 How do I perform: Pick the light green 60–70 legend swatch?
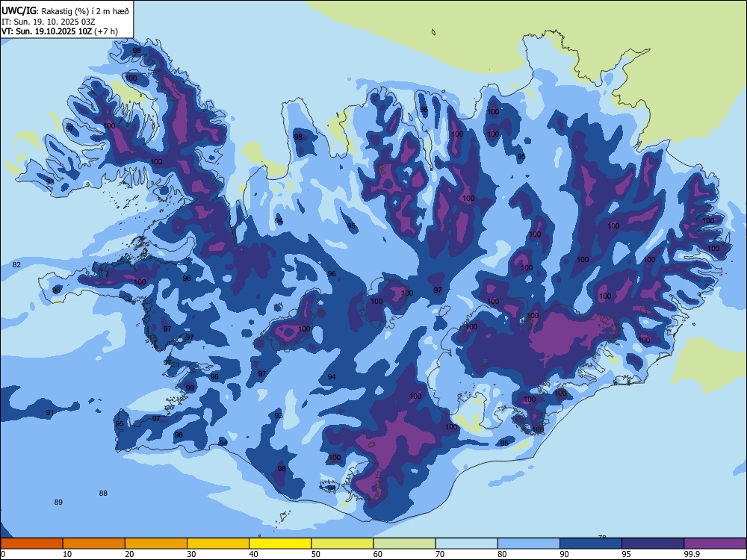[404, 544]
